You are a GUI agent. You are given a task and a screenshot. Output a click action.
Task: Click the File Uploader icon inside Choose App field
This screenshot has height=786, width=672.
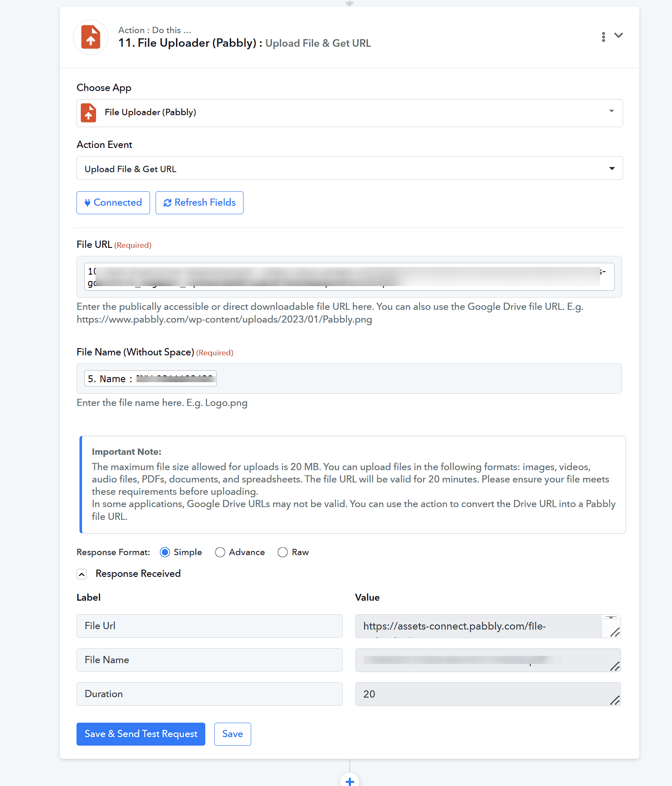point(88,113)
